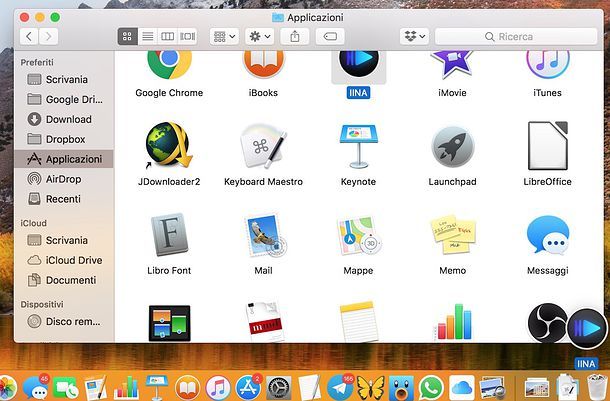Open WhatsApp from the Dock
The image size is (610, 401).
pos(431,388)
